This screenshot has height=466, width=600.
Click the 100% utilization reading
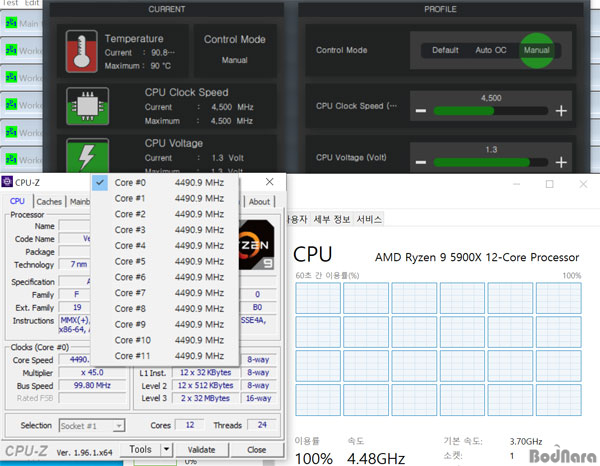(x=313, y=458)
